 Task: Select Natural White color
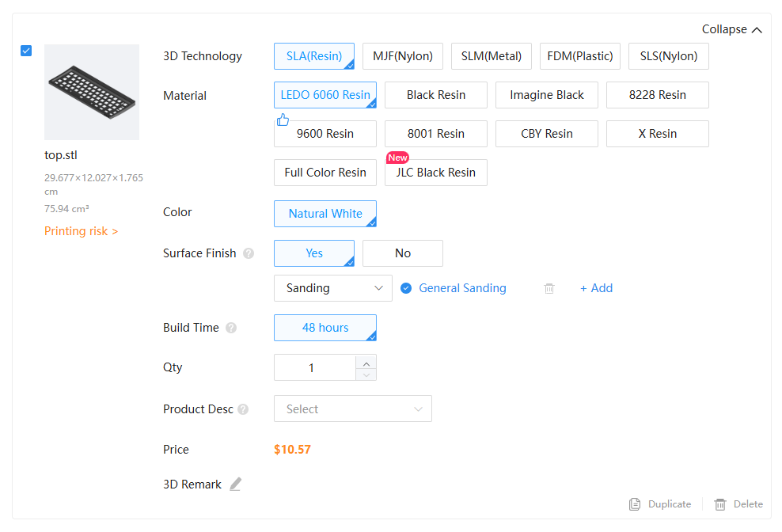(x=325, y=214)
